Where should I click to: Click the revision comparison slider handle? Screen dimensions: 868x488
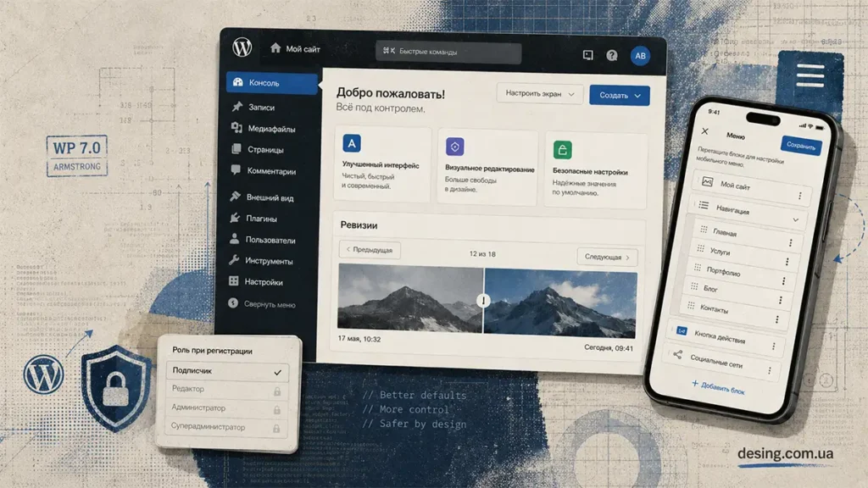pyautogui.click(x=483, y=301)
